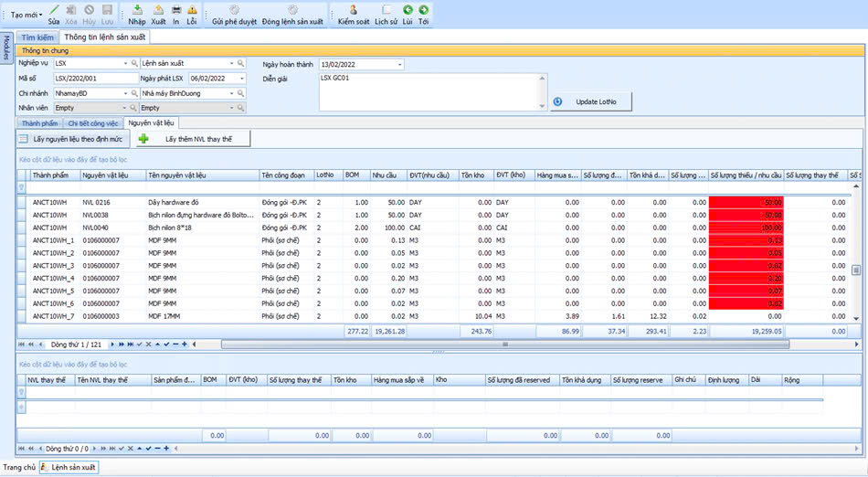The width and height of the screenshot is (868, 477).
Task: Sort by Nguyên vật liệu column header
Action: (x=112, y=175)
